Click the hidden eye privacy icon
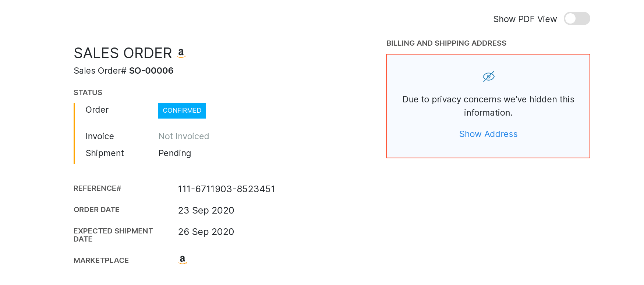 tap(488, 77)
